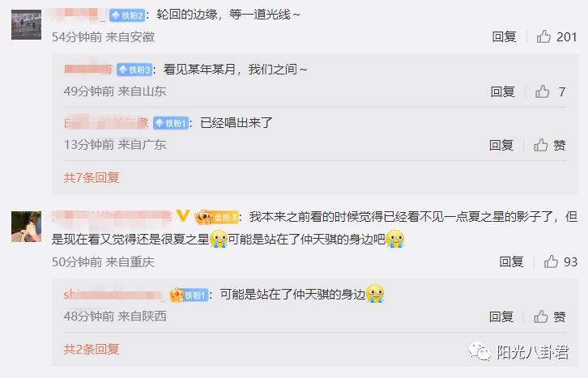
Task: Like the comment with 201 likes
Action: click(x=556, y=36)
